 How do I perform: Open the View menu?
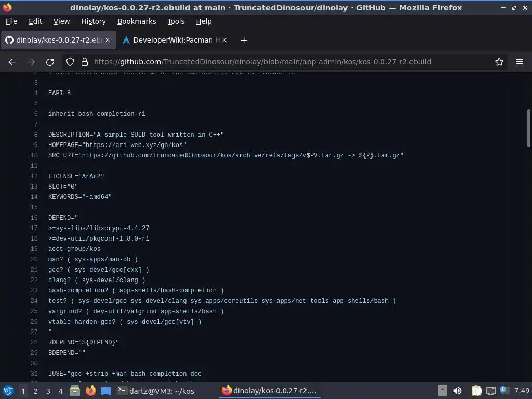[x=61, y=21]
